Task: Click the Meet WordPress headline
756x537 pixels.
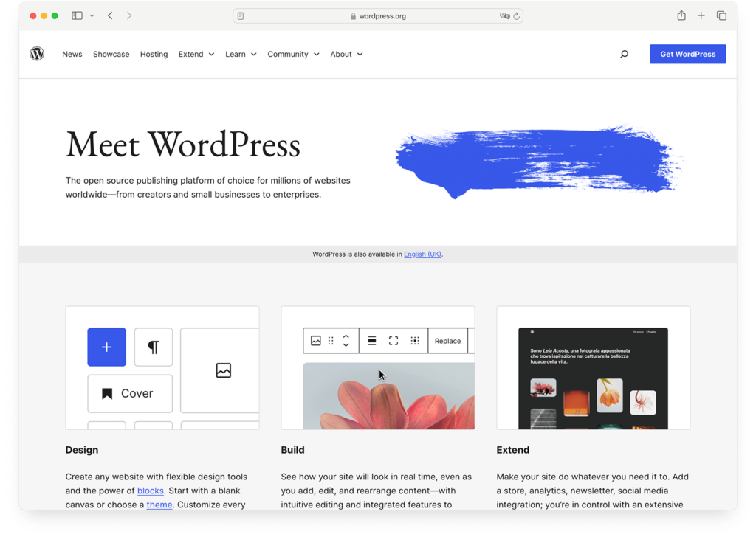Action: (183, 145)
